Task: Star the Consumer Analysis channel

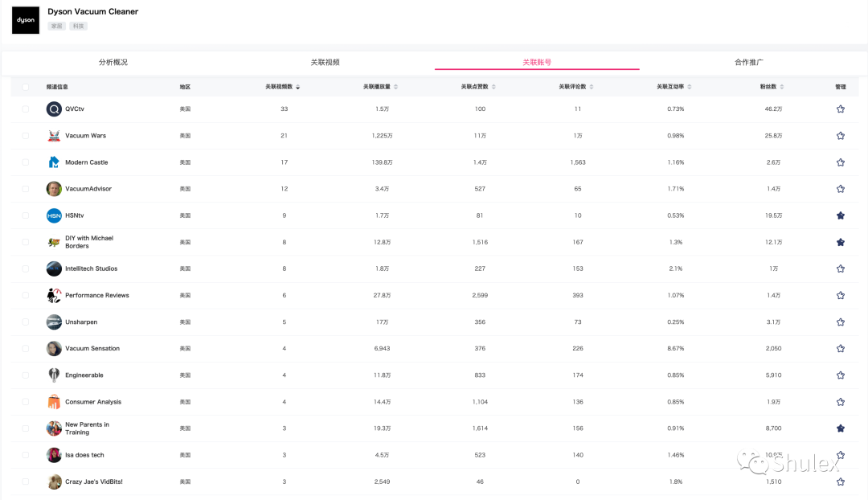Action: [841, 402]
